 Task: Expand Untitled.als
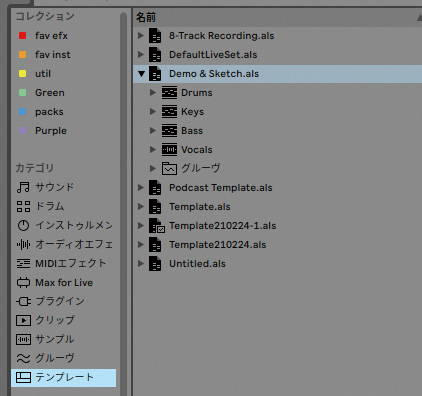pyautogui.click(x=141, y=263)
